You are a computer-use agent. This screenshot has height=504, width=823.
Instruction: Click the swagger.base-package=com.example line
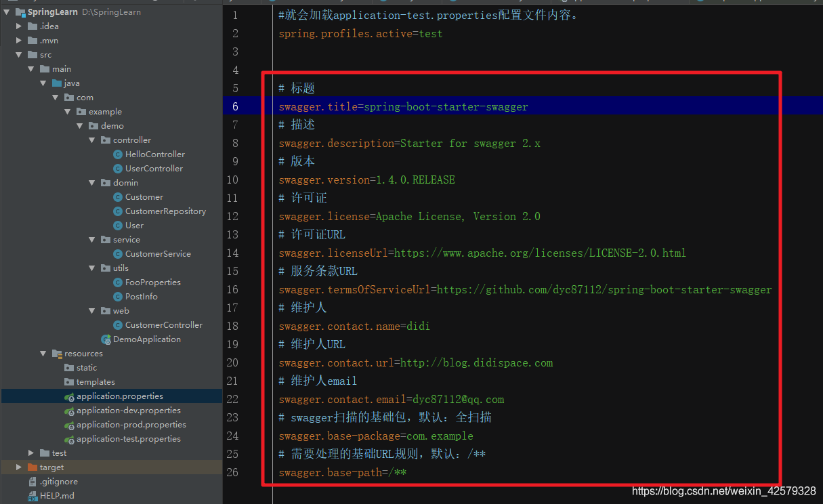tap(376, 436)
